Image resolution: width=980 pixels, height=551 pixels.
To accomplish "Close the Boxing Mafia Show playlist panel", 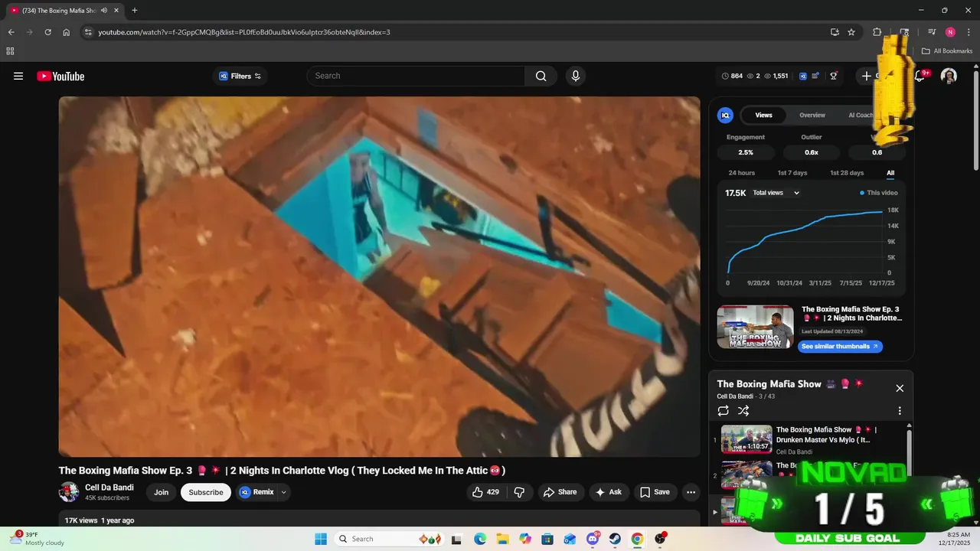I will pos(900,388).
